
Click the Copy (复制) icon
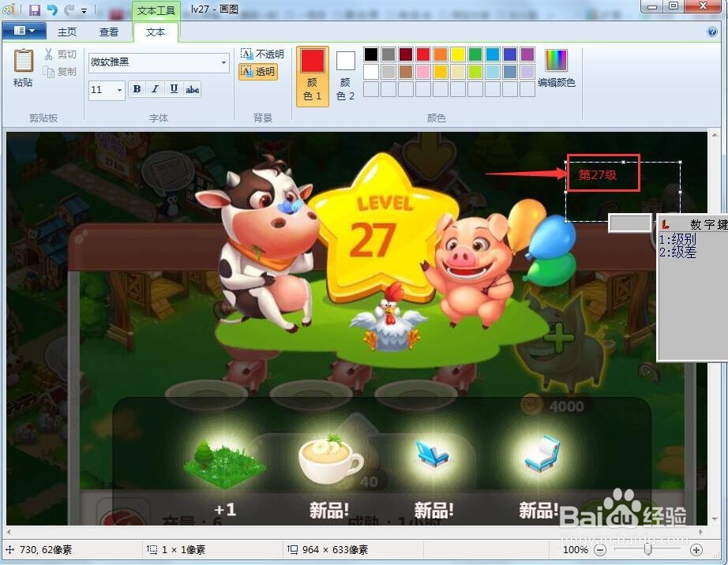click(49, 72)
